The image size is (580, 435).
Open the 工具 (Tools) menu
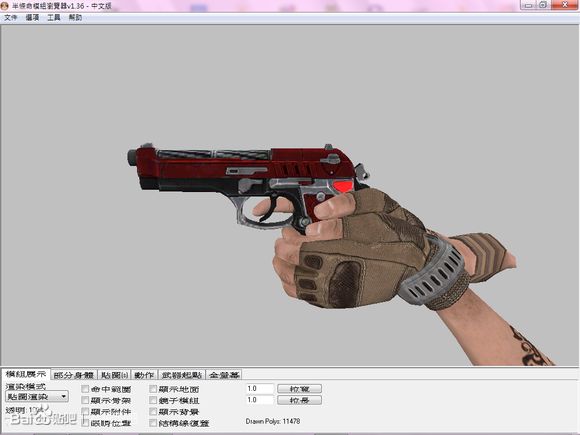point(54,17)
